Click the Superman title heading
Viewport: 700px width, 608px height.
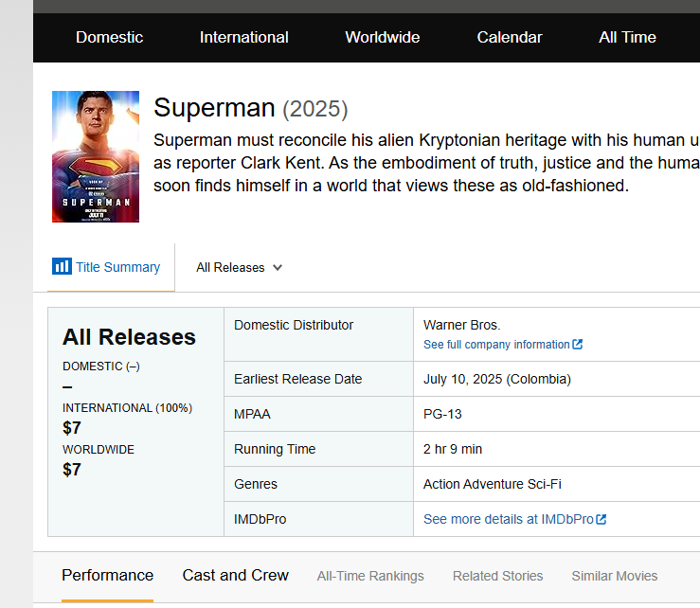tap(214, 108)
